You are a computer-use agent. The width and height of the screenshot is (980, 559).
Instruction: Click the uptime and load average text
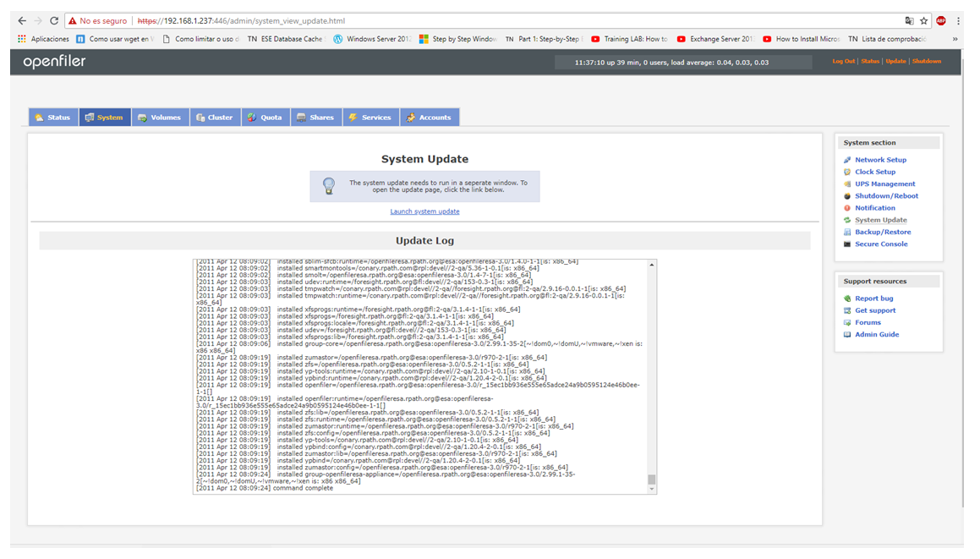(672, 63)
